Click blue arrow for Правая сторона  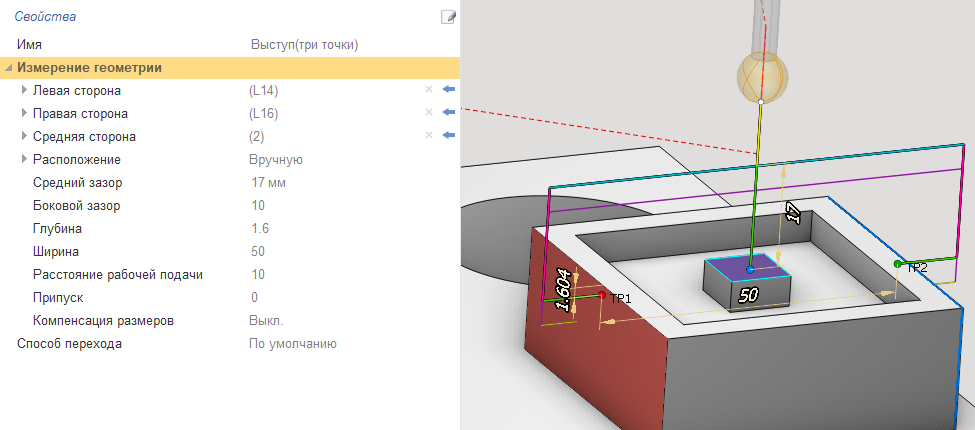click(x=448, y=113)
